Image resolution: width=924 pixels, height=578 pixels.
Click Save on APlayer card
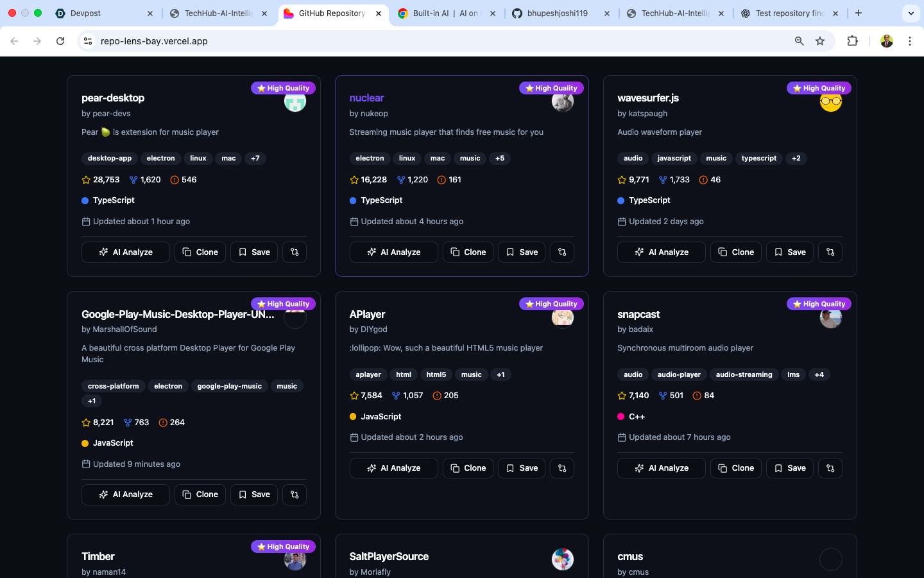point(522,468)
